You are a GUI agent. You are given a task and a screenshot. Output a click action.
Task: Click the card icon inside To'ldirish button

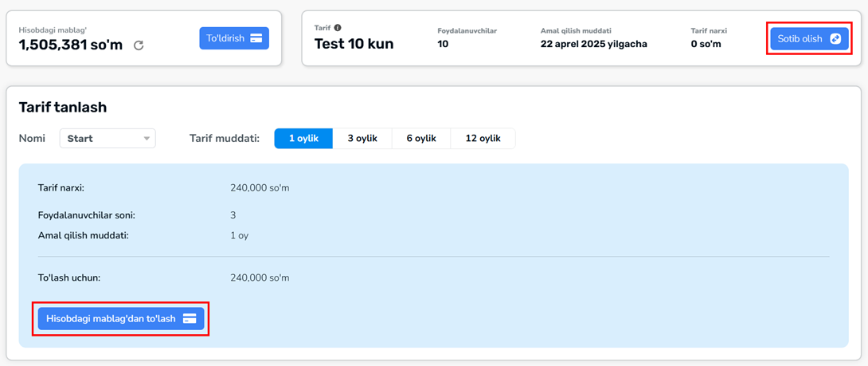pos(256,38)
